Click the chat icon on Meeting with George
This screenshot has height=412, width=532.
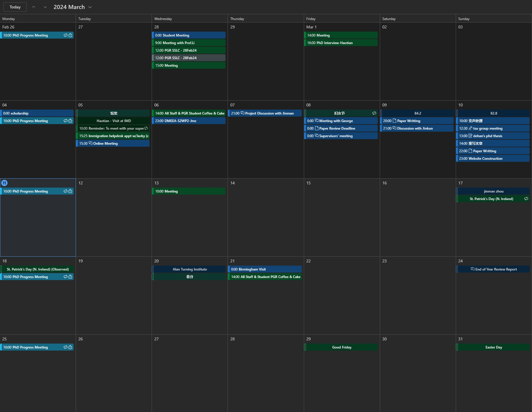(x=316, y=121)
